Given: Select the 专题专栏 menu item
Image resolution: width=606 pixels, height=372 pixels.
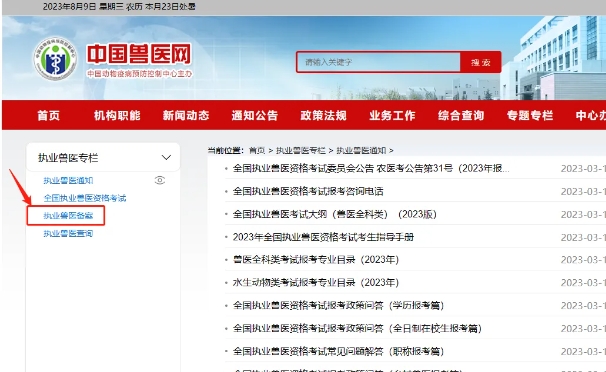Looking at the screenshot, I should 530,116.
